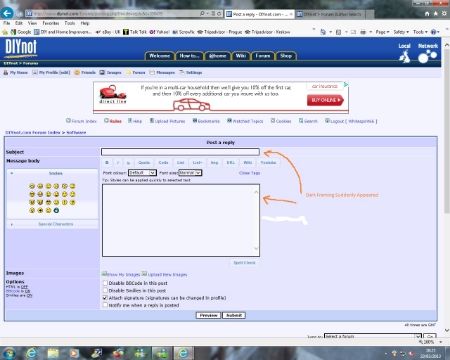Switch to the Forum navigation tab

tap(263, 56)
